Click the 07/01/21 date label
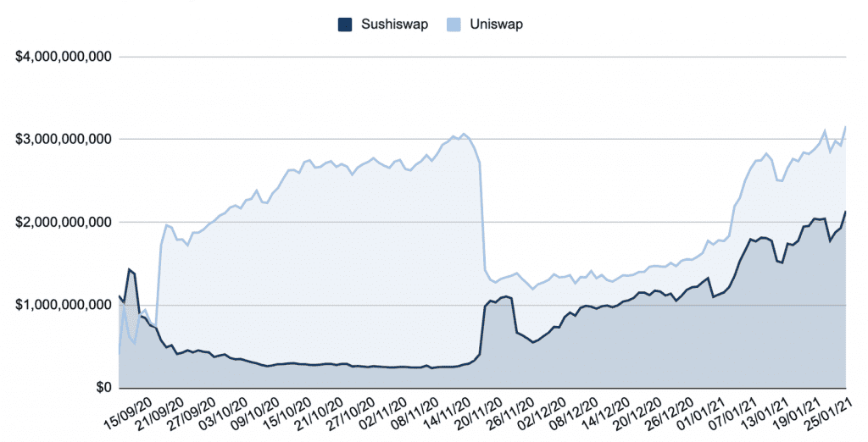 coord(733,412)
